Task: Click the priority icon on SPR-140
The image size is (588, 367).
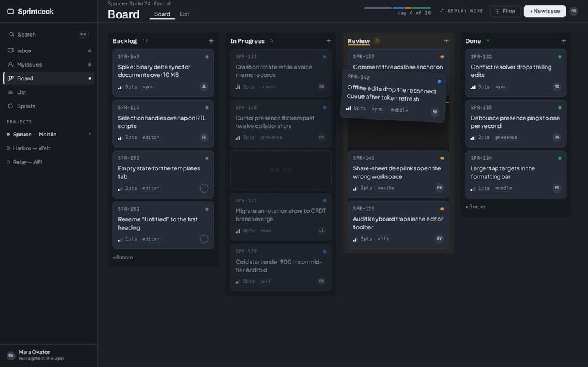Action: point(355,189)
